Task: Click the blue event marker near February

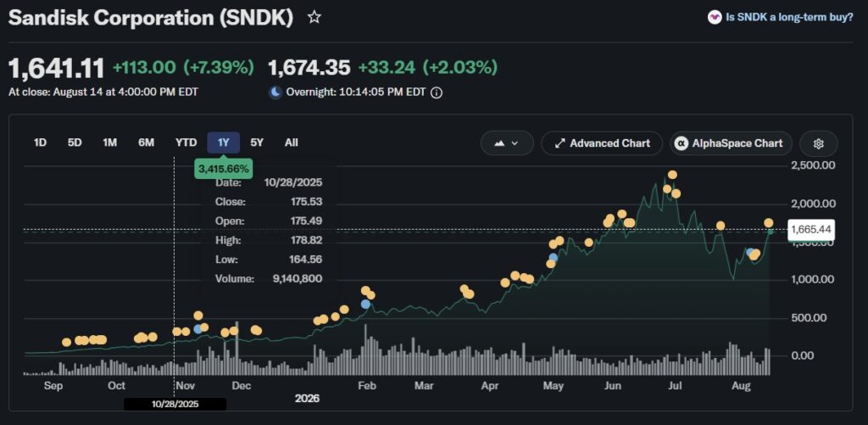Action: point(365,304)
